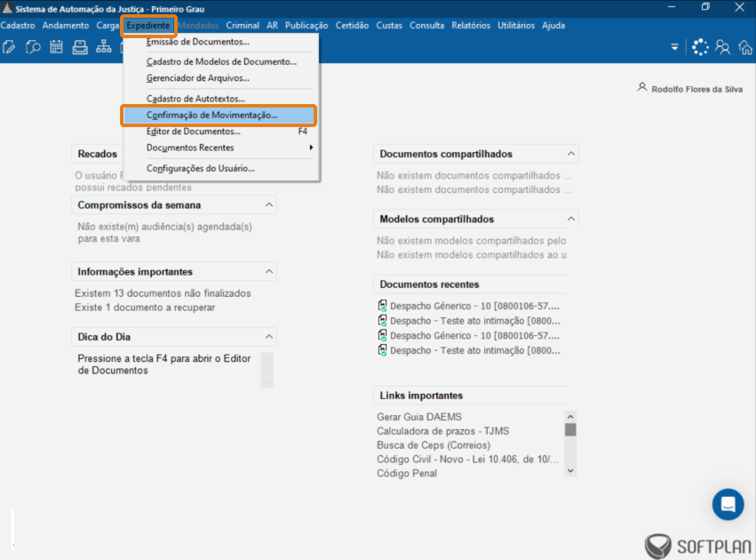Click icon of first Despacho - Teste ato intimação
This screenshot has width=756, height=560.
(x=382, y=320)
